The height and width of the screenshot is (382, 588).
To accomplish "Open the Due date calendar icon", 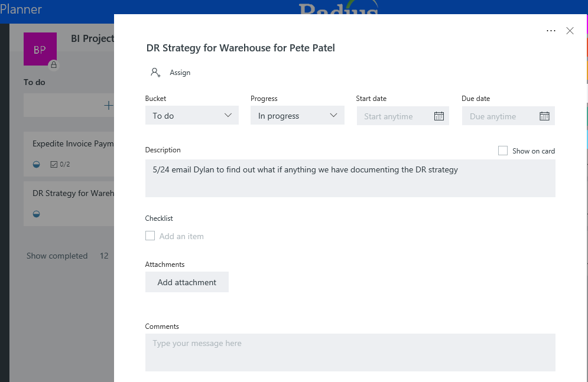I will (x=544, y=116).
